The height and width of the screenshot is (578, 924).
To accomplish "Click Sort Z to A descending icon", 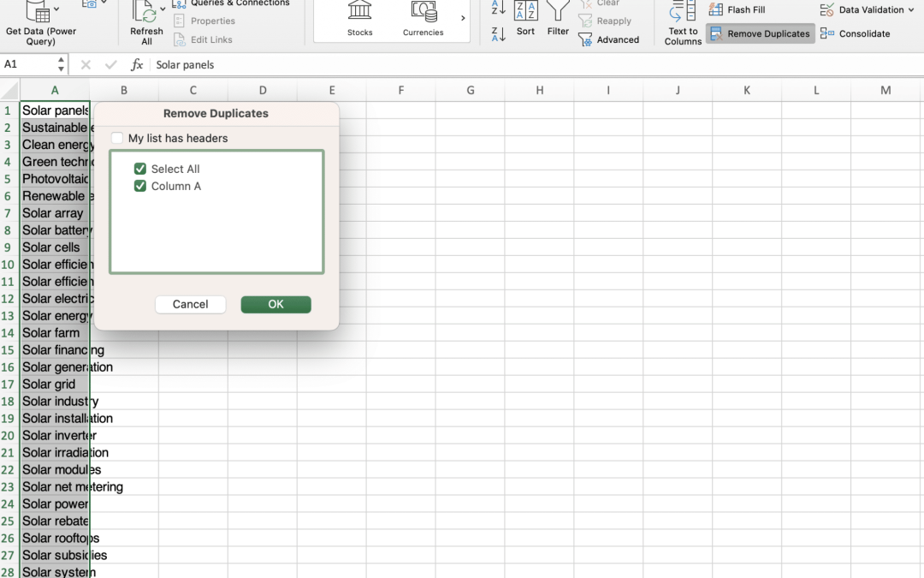I will tap(499, 33).
